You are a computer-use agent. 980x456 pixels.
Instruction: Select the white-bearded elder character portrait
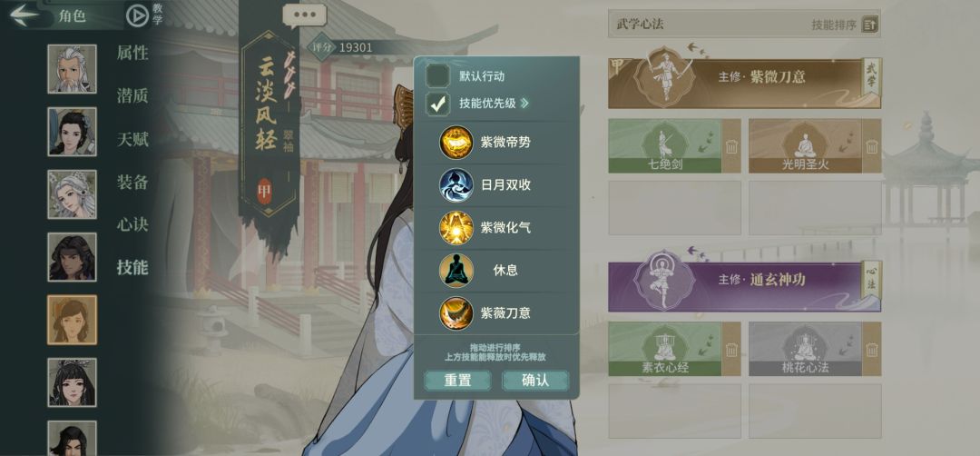pyautogui.click(x=72, y=69)
